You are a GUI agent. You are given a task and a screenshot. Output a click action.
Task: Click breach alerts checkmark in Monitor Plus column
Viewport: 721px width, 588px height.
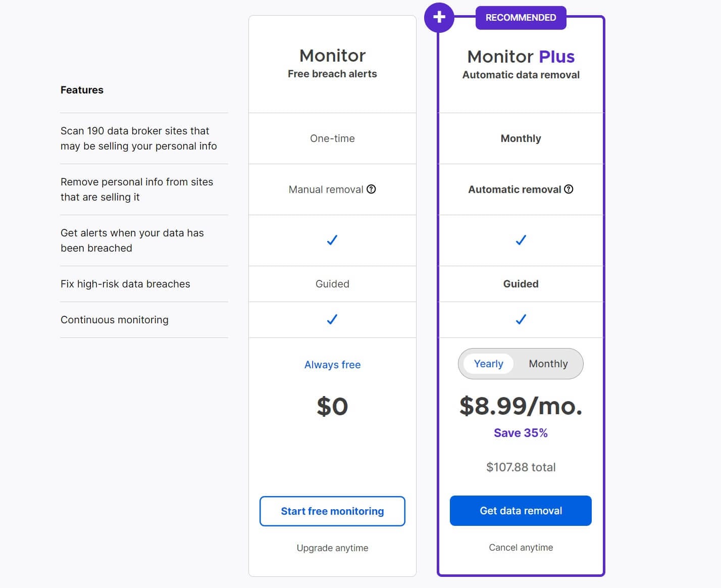tap(521, 240)
